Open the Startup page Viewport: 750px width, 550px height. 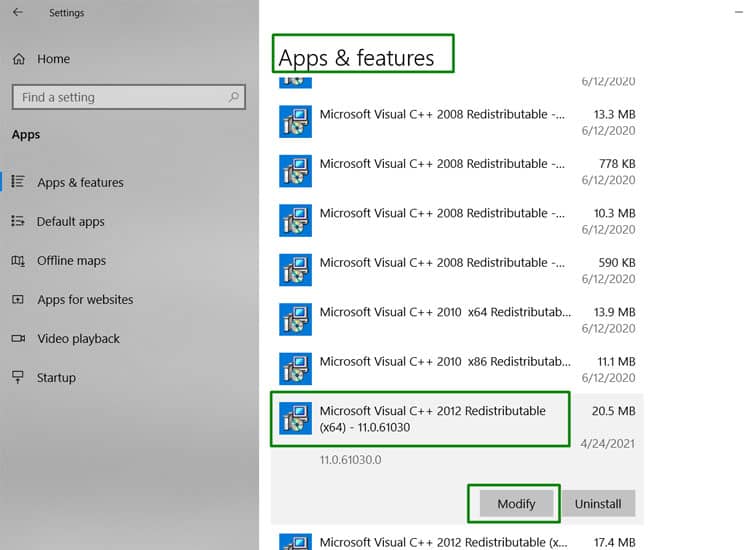click(x=56, y=378)
